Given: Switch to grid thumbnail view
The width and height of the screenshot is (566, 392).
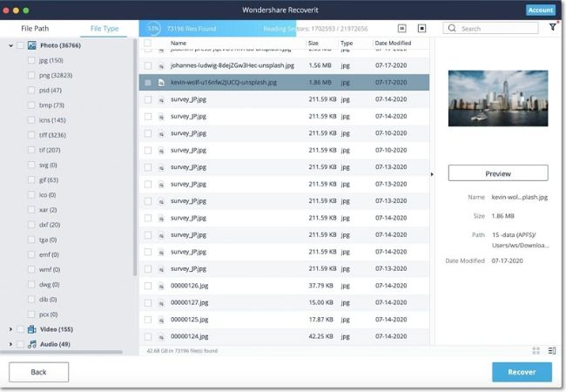Looking at the screenshot, I should [x=536, y=350].
